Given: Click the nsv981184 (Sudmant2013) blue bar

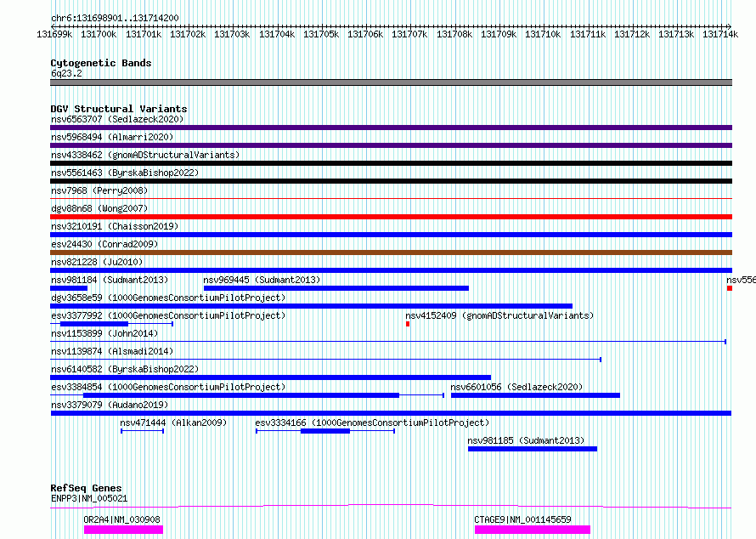Looking at the screenshot, I should tap(69, 288).
